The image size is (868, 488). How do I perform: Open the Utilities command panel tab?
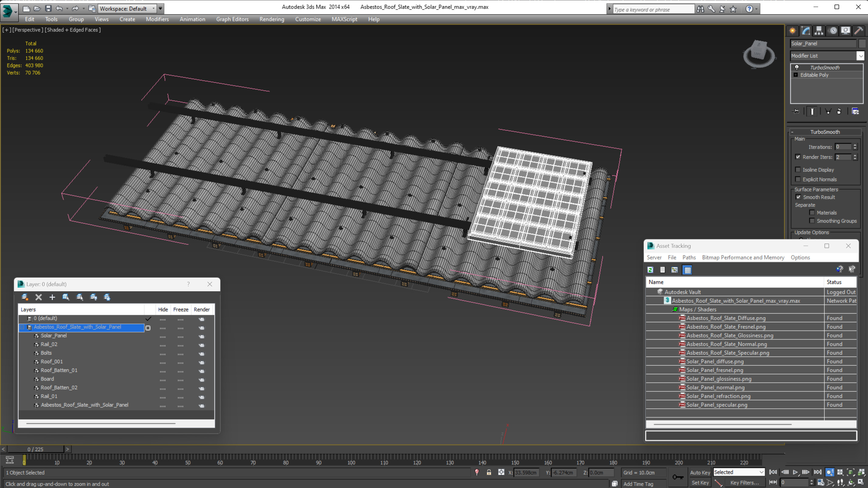(859, 31)
